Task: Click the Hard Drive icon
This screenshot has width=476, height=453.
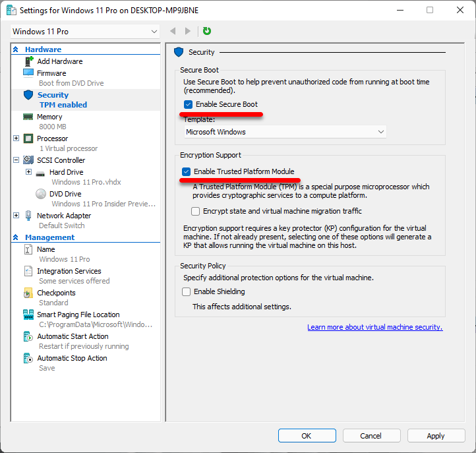Action: click(x=40, y=174)
